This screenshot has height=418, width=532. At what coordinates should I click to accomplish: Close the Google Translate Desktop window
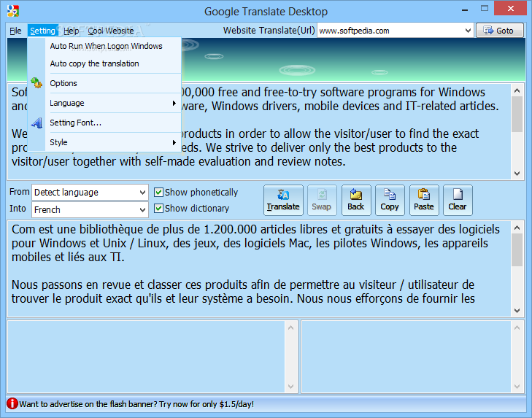click(511, 9)
